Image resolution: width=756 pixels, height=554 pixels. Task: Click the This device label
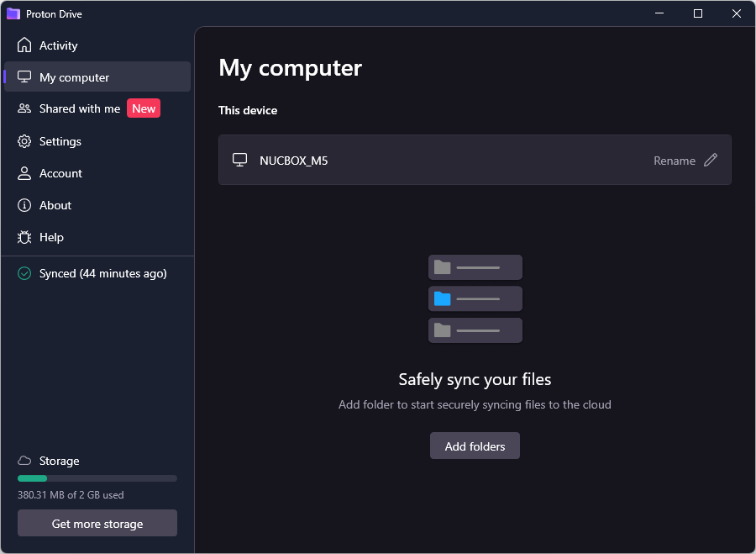click(x=248, y=110)
